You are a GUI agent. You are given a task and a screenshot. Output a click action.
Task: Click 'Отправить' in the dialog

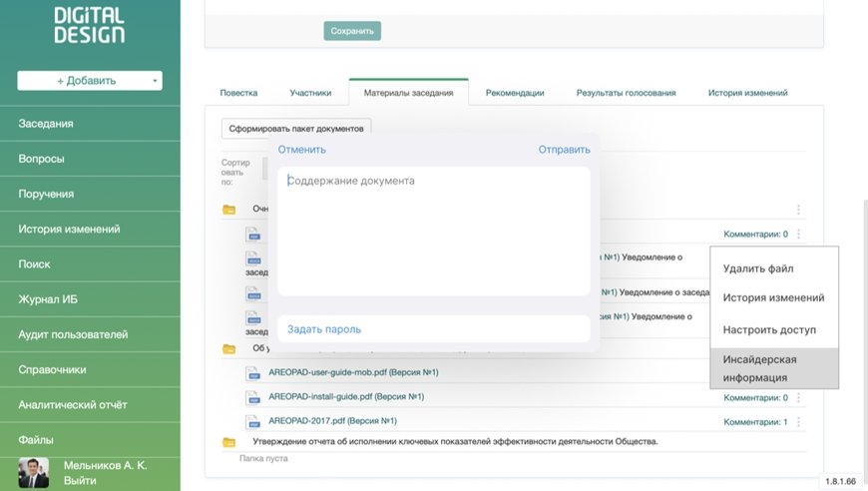tap(564, 150)
